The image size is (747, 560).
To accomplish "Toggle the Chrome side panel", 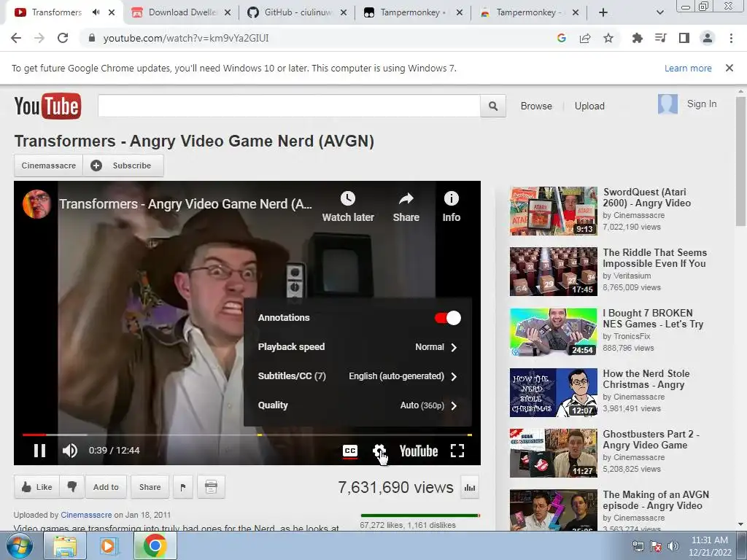I will coord(684,38).
